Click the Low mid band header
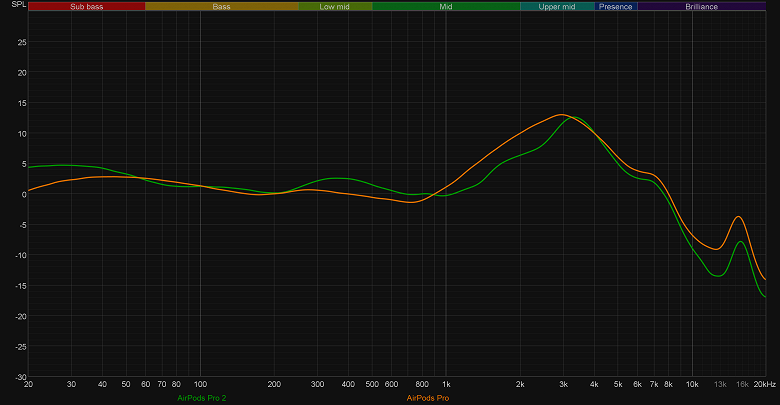This screenshot has height=405, width=780. tap(335, 6)
